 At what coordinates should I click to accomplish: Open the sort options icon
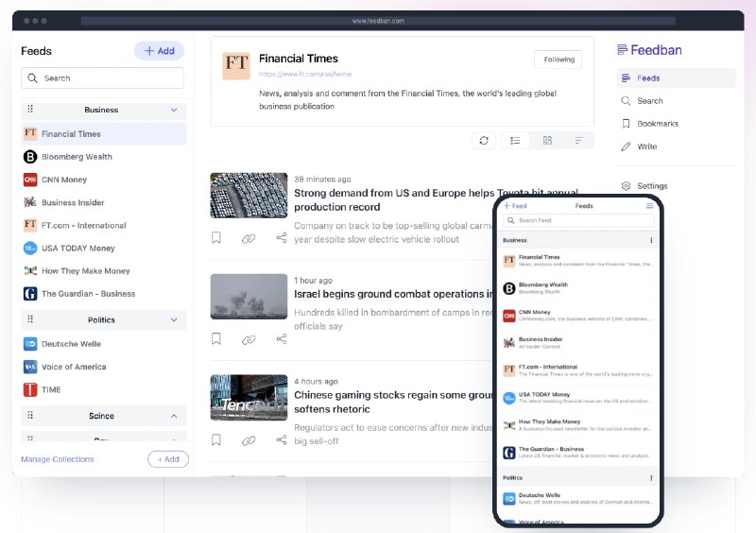tap(578, 140)
